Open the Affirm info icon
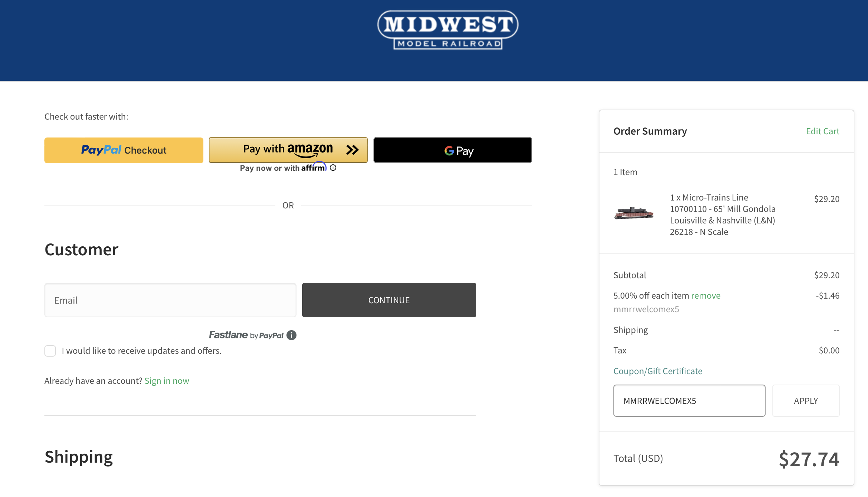Viewport: 868px width, 497px height. pyautogui.click(x=333, y=168)
